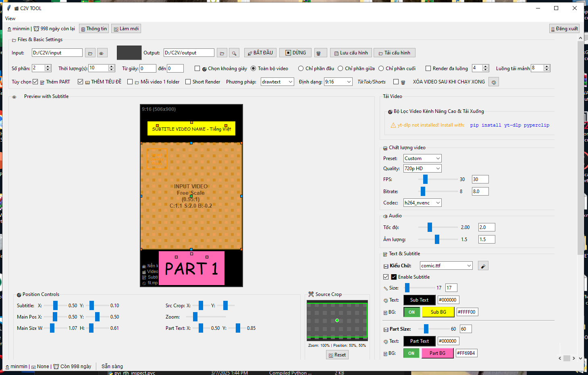This screenshot has height=375, width=588.
Task: Click the eye preview icon beside Input
Action: [102, 53]
